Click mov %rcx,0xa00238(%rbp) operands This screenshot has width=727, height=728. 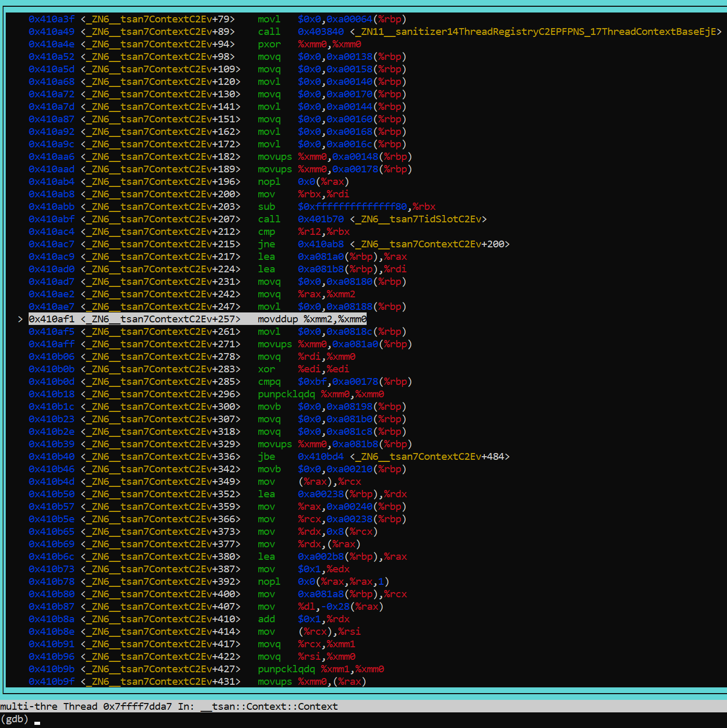point(352,519)
